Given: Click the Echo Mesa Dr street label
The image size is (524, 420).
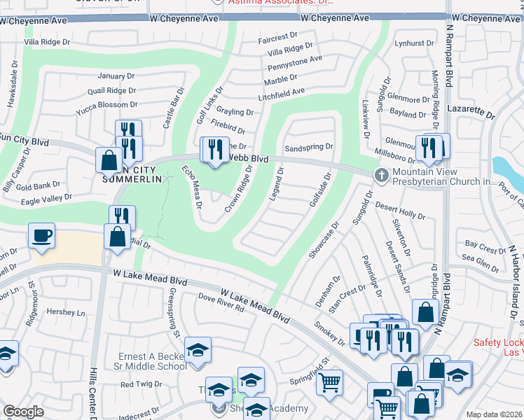Looking at the screenshot, I should [x=192, y=187].
